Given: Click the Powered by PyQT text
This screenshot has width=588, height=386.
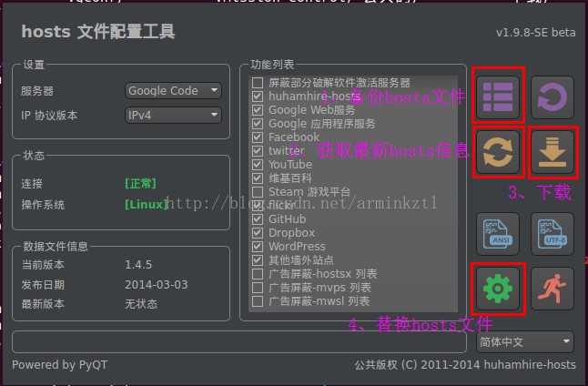Looking at the screenshot, I should coord(60,365).
